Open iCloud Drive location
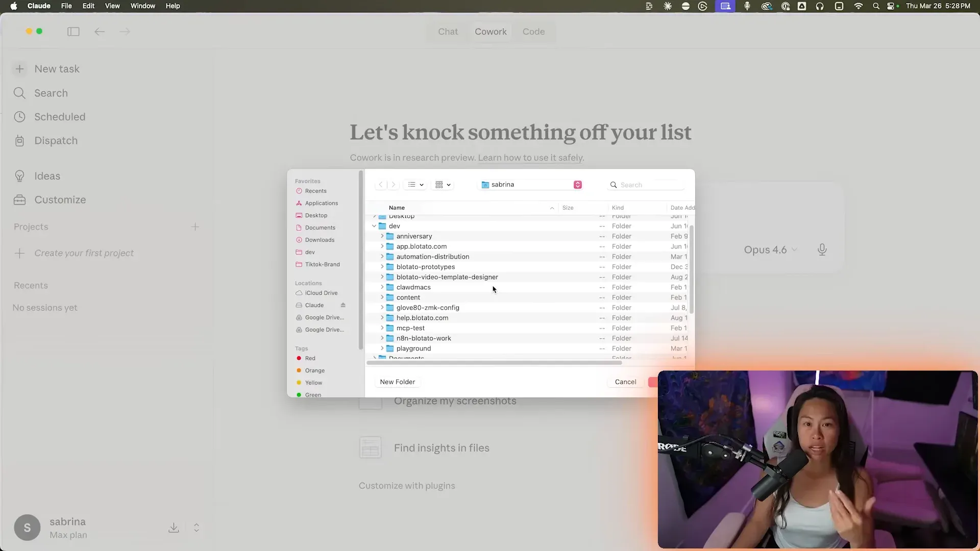The width and height of the screenshot is (980, 551). [321, 293]
